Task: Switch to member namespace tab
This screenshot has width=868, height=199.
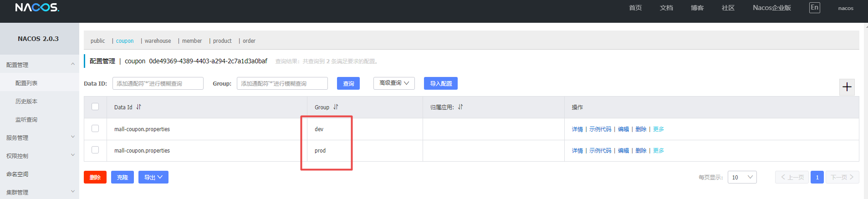Action: click(x=192, y=41)
